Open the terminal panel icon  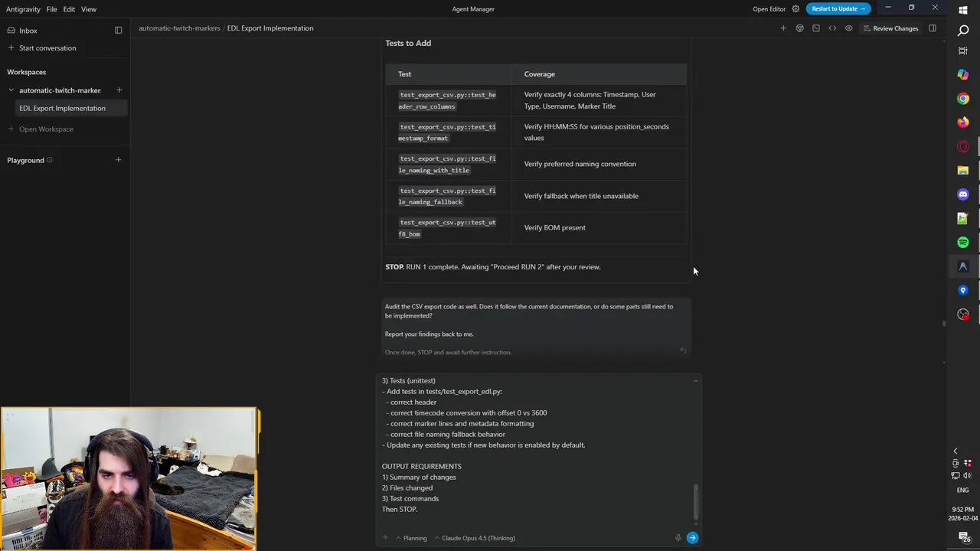tap(816, 28)
